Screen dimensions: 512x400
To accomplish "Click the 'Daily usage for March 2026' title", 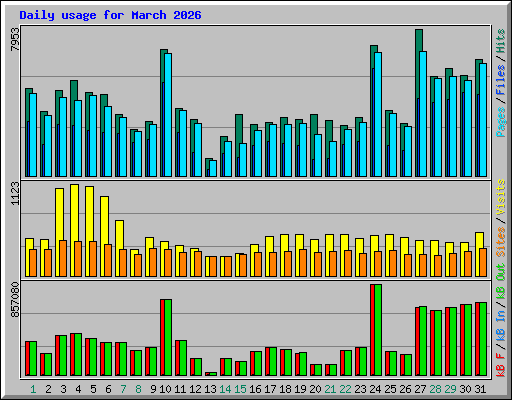I will 110,15.
